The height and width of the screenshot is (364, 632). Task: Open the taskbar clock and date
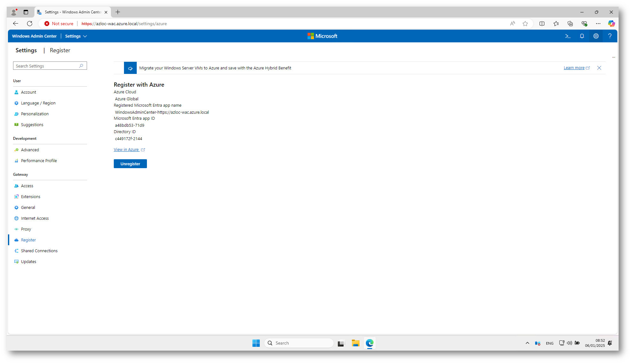pyautogui.click(x=595, y=343)
